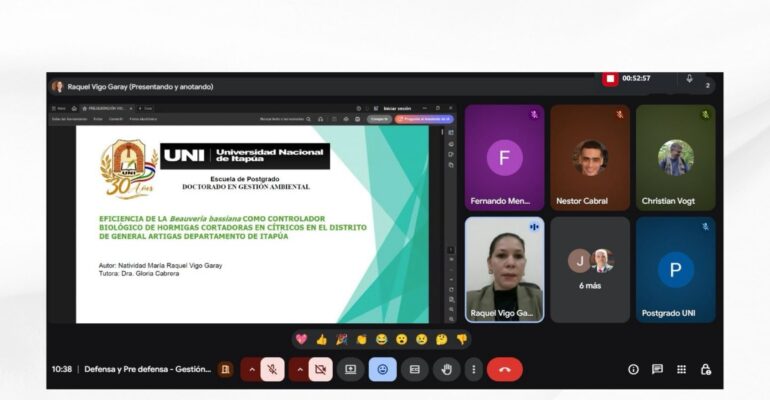
Task: Select Christian Vogt participant tile
Action: click(x=675, y=158)
